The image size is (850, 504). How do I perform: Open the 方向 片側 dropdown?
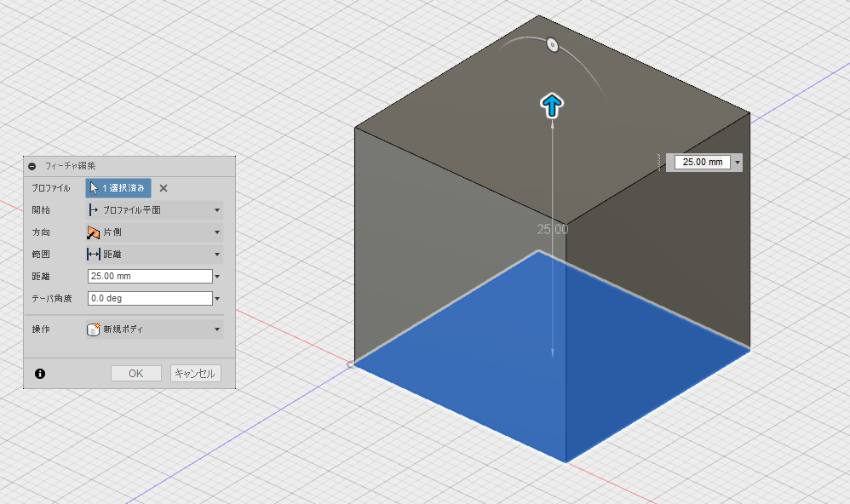[x=154, y=232]
